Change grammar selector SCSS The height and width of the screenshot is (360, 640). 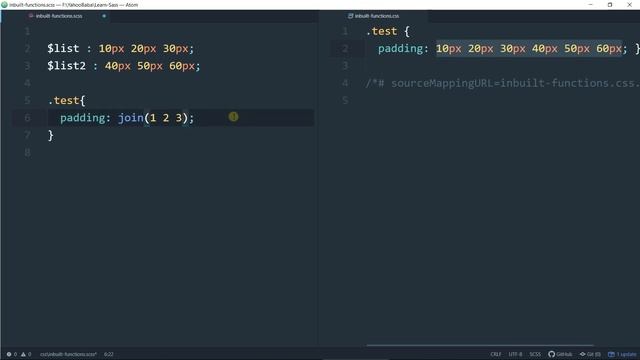point(535,354)
